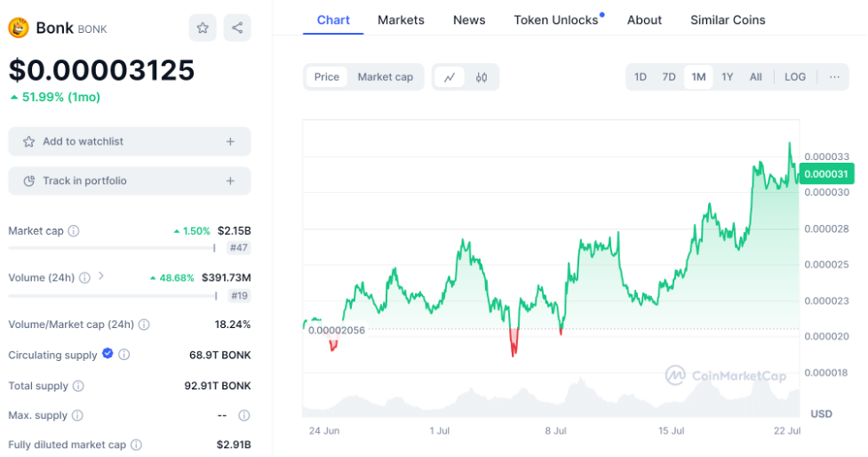
Task: Click the Market cap rank progress bar
Action: pyautogui.click(x=112, y=248)
